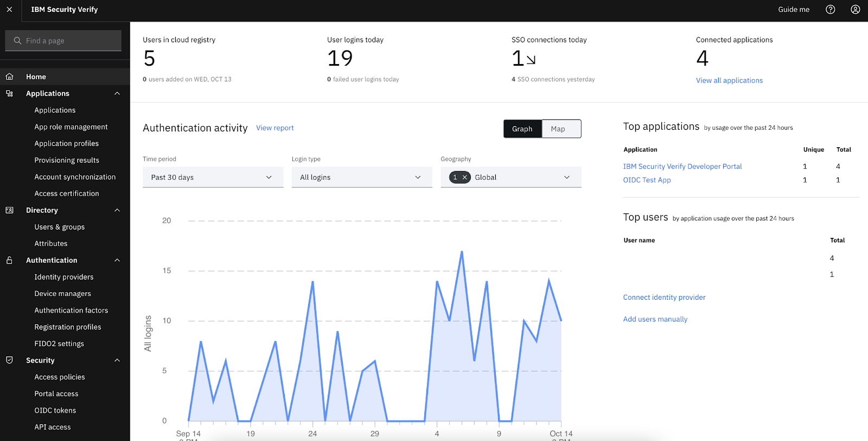Open Users & groups page

point(60,227)
